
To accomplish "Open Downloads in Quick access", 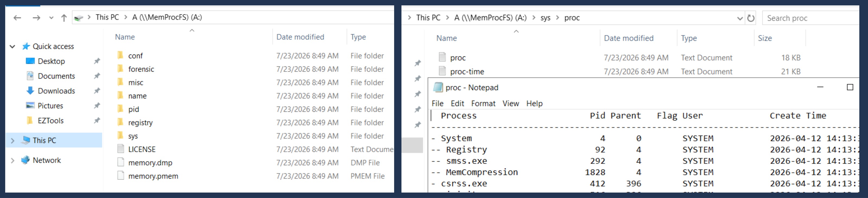I will tap(56, 91).
